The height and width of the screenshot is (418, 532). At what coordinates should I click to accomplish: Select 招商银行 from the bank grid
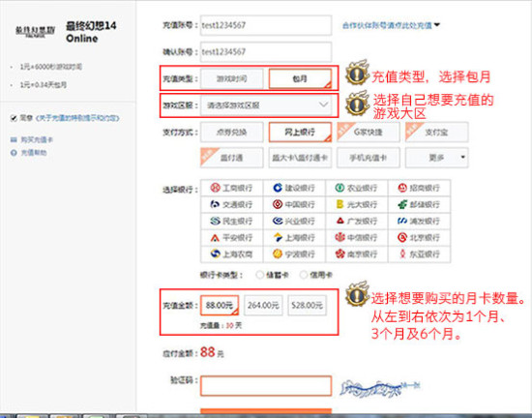coord(420,188)
